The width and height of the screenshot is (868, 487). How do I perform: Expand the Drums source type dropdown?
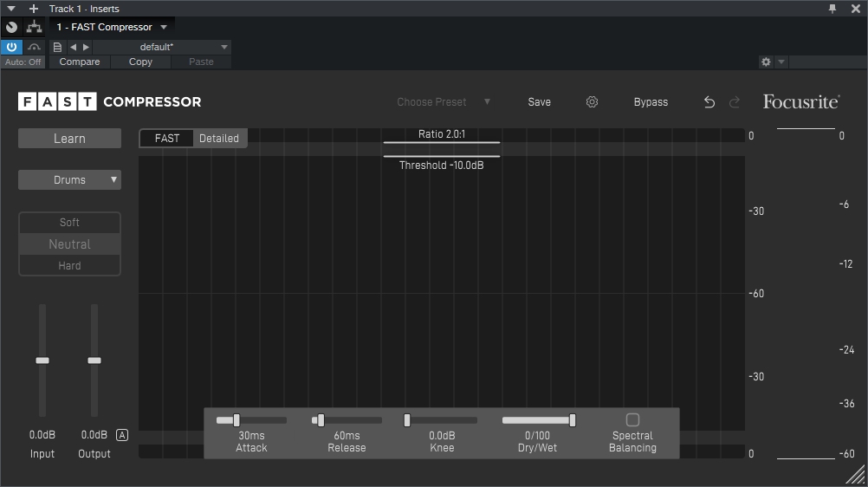(x=70, y=180)
